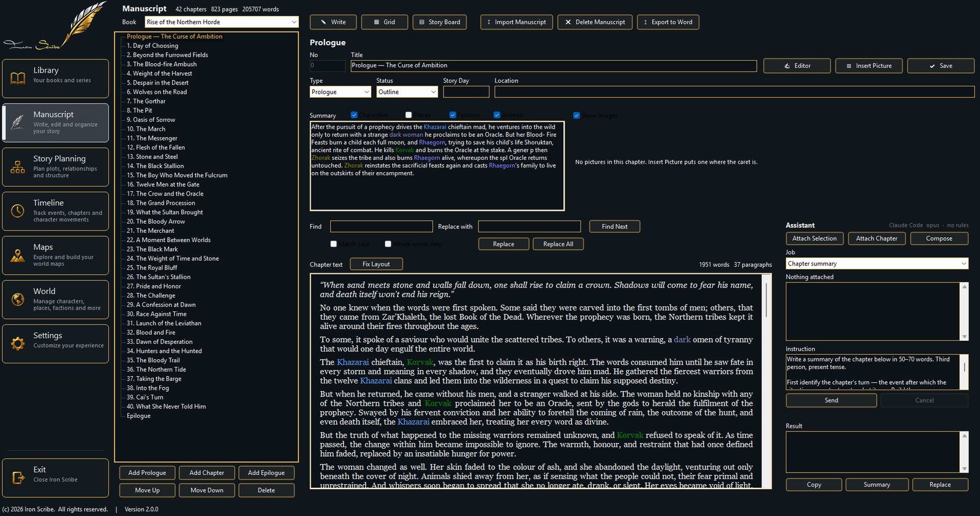
Task: Click the Grid view icon
Action: [375, 22]
